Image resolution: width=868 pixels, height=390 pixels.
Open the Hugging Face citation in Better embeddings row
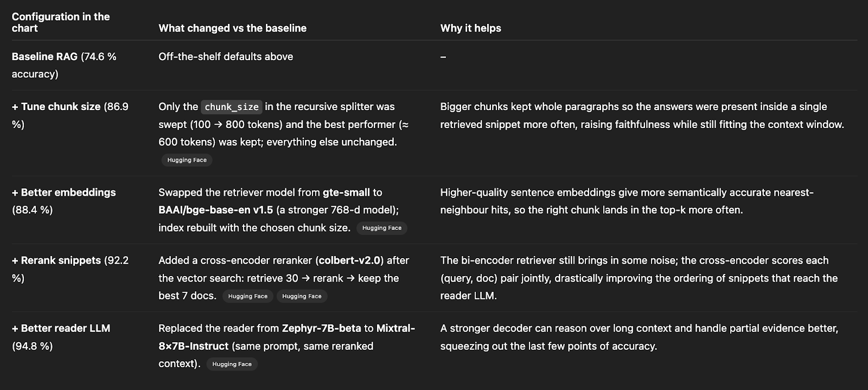coord(381,228)
